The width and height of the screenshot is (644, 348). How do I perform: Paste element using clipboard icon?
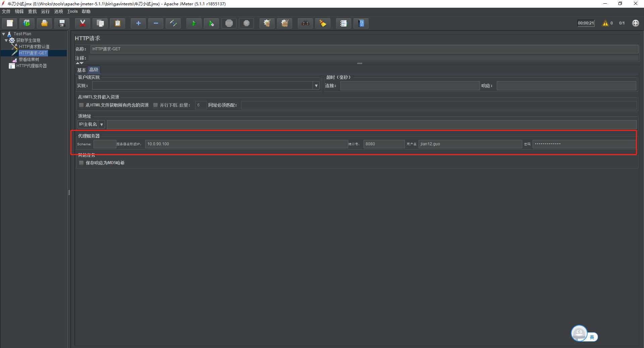pyautogui.click(x=118, y=23)
